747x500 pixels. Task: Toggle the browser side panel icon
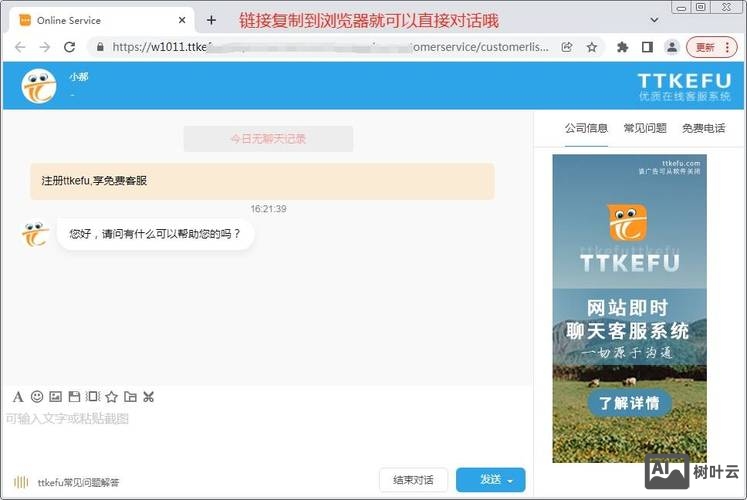click(647, 47)
